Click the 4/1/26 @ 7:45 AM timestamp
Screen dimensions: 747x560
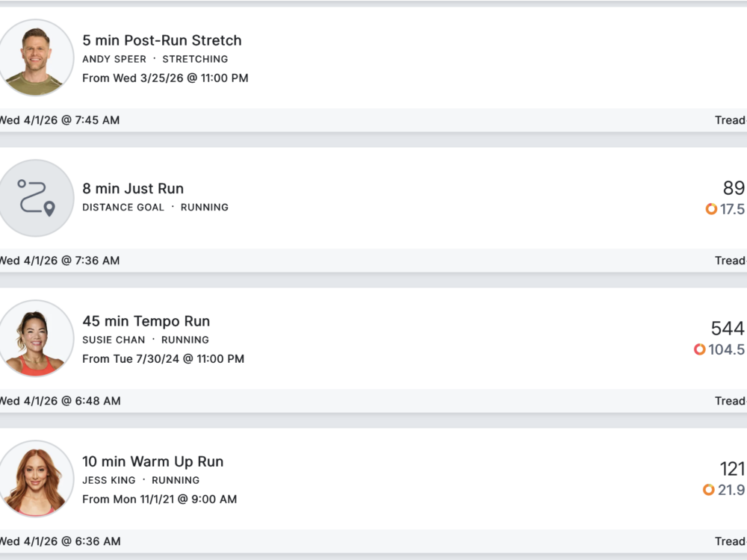[60, 120]
